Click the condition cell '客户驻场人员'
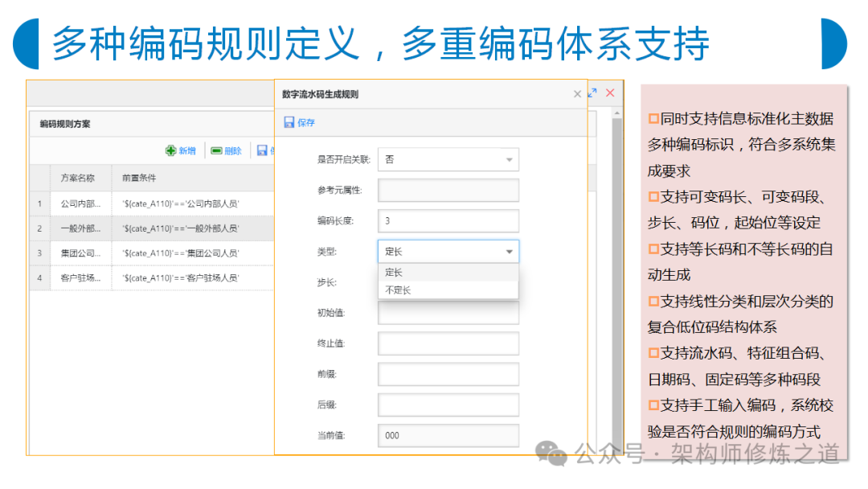Screen dimensions: 868x489 (193, 278)
